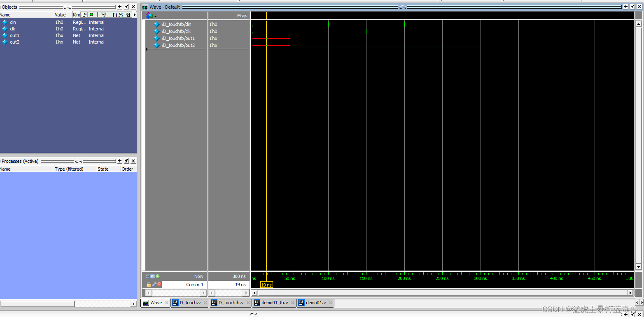Select the /D_touchtb/clk signal diamond icon
644x317 pixels.
(156, 31)
